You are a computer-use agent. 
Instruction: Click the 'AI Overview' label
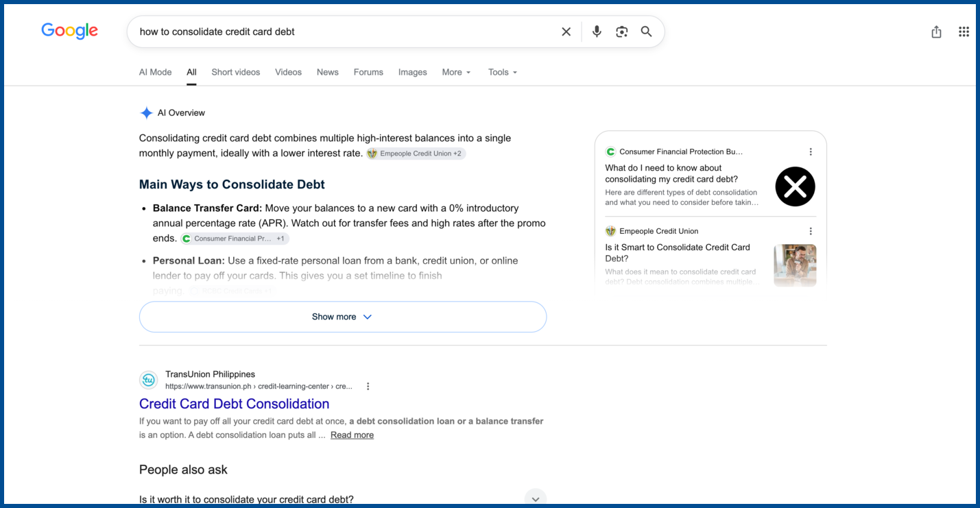[x=181, y=113]
